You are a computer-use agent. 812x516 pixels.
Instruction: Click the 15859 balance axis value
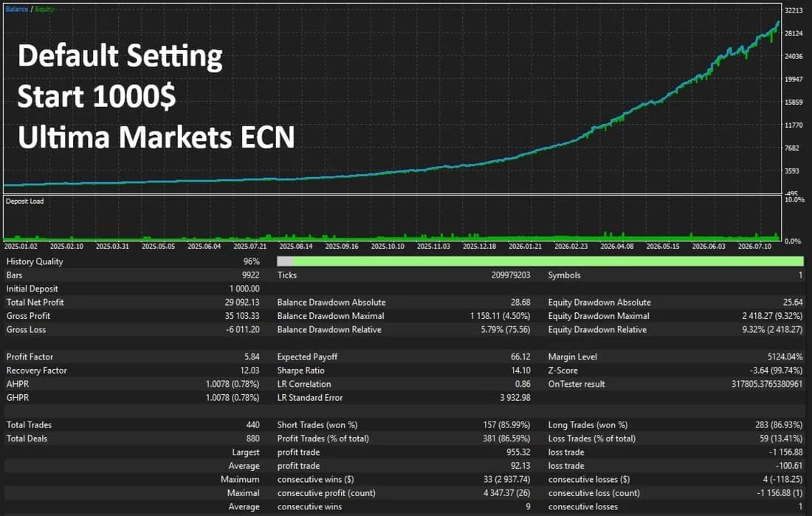point(794,102)
